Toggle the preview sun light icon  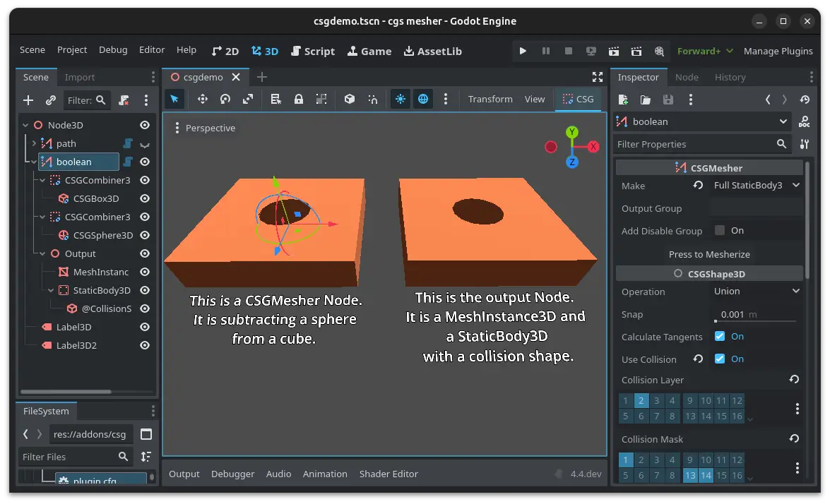coord(401,100)
